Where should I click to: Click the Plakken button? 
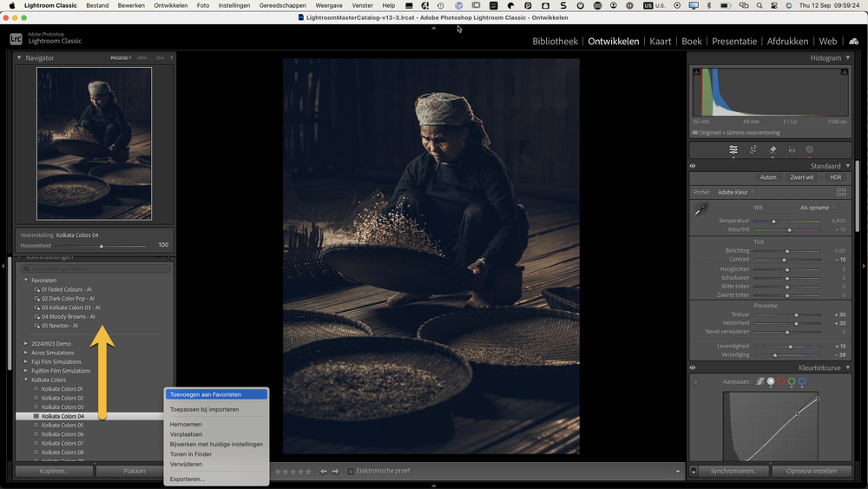(135, 472)
